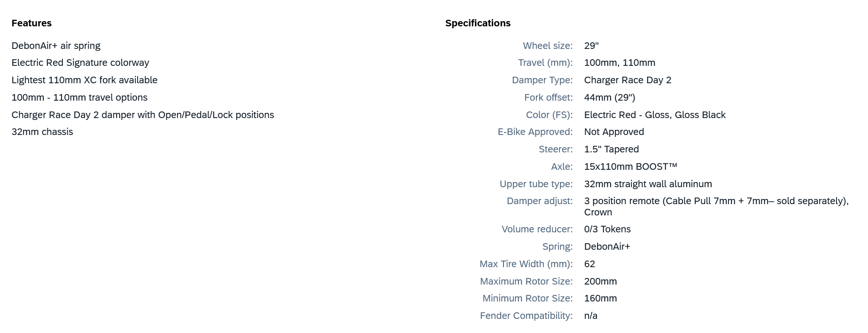Viewport: 868px width, 333px height.
Task: Click the Charger Race Day 2 damper feature
Action: pyautogui.click(x=143, y=115)
